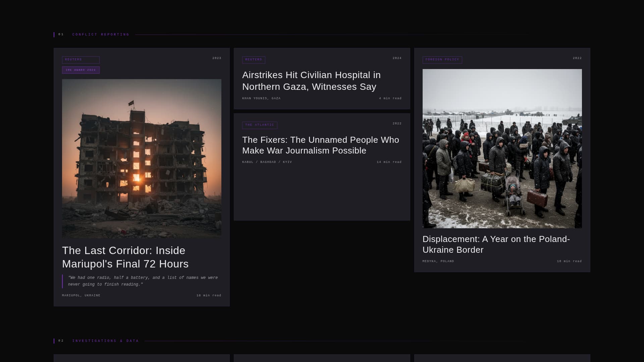Open 'Displacement: A Year on the Poland-Ukraine Border'
The width and height of the screenshot is (644, 362).
coord(496,244)
